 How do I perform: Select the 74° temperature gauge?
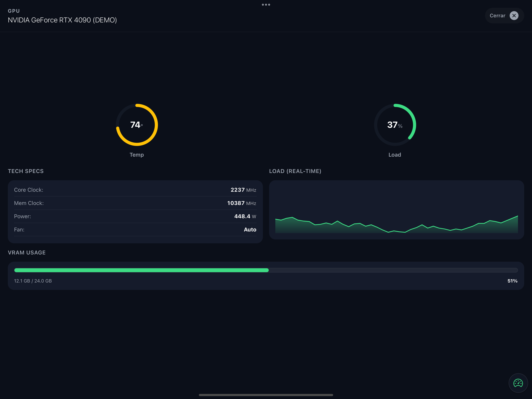click(137, 125)
